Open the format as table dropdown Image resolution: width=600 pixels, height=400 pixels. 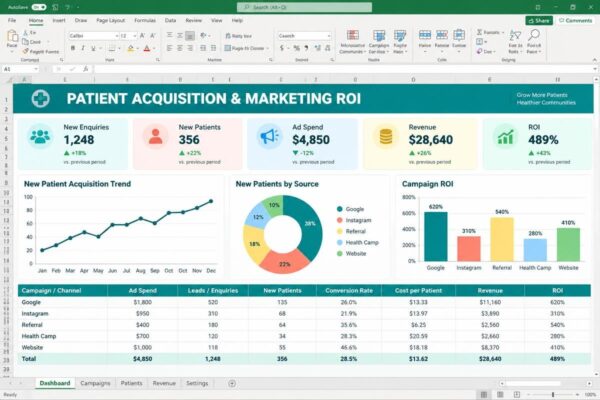point(379,42)
